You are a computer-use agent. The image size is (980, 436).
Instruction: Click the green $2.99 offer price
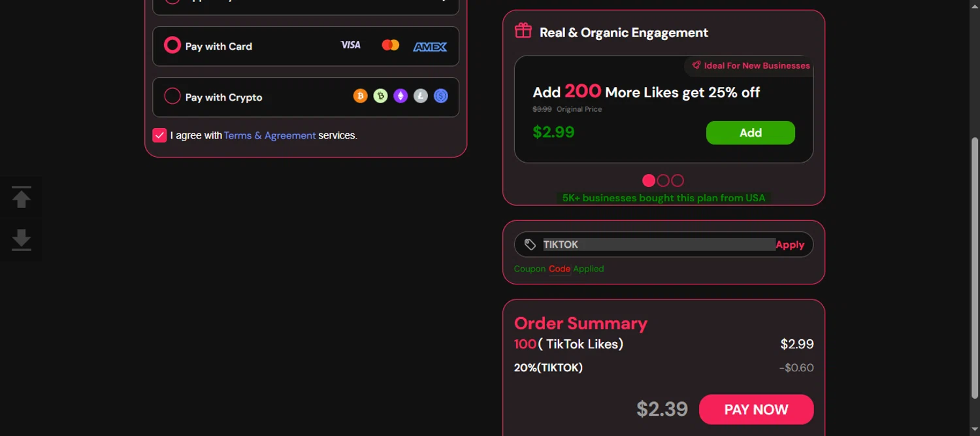pyautogui.click(x=553, y=132)
